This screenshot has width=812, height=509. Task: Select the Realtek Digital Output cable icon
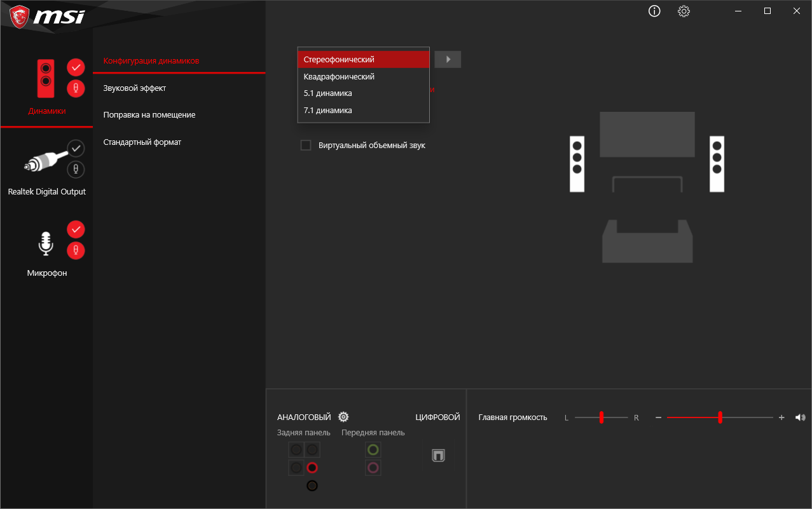click(x=45, y=162)
